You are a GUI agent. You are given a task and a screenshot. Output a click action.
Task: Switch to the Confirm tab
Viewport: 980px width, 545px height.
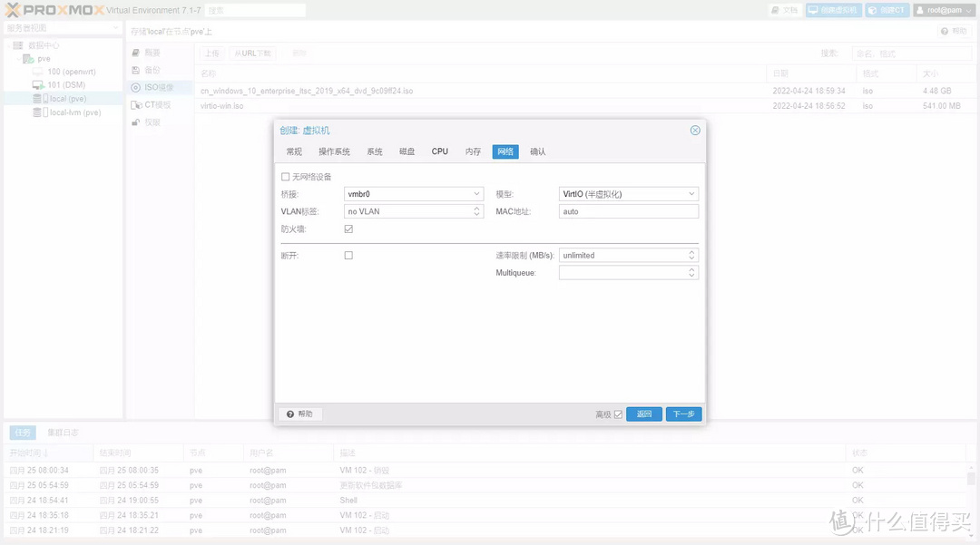(x=537, y=151)
